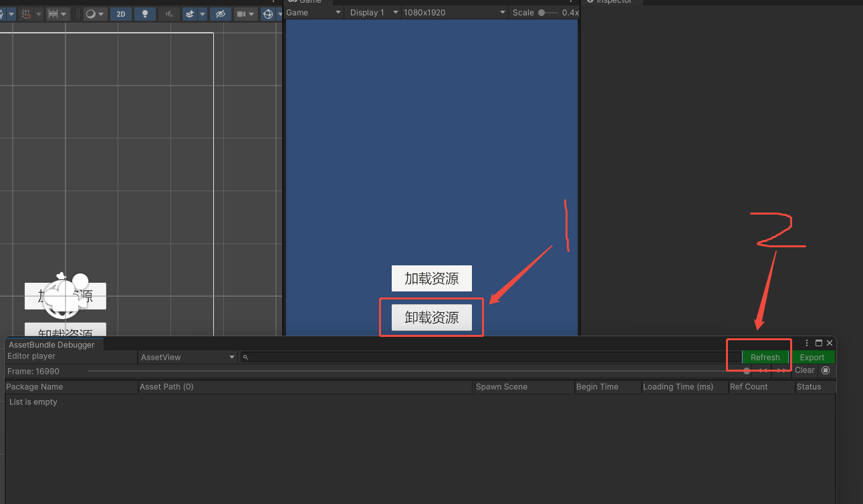The width and height of the screenshot is (863, 504).
Task: Open the Scene draw mode shading dropdown
Action: point(96,14)
